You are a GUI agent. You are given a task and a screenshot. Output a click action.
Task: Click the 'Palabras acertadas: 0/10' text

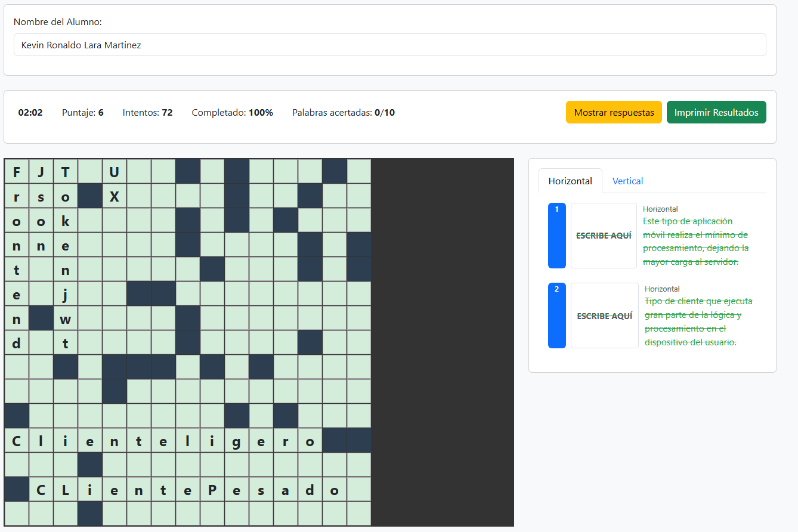[x=344, y=112]
